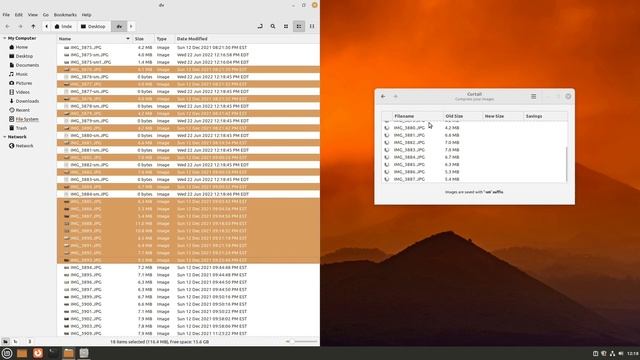
Task: Switch to Curtail window in taskbar
Action: coord(84,353)
